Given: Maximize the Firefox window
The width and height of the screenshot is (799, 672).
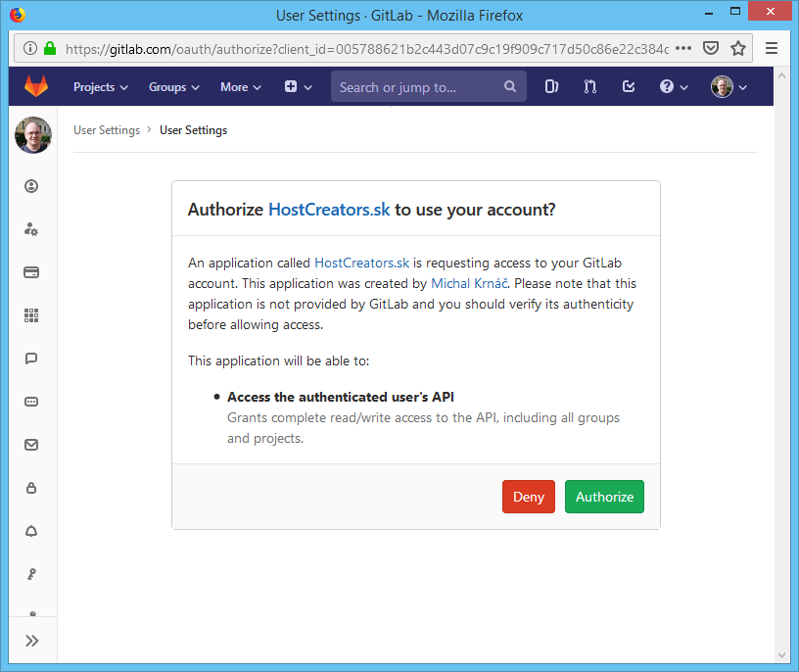Looking at the screenshot, I should point(734,11).
